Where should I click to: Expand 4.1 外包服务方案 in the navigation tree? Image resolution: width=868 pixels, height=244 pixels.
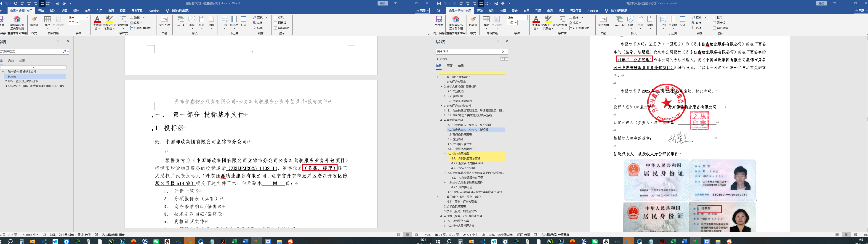445,221
